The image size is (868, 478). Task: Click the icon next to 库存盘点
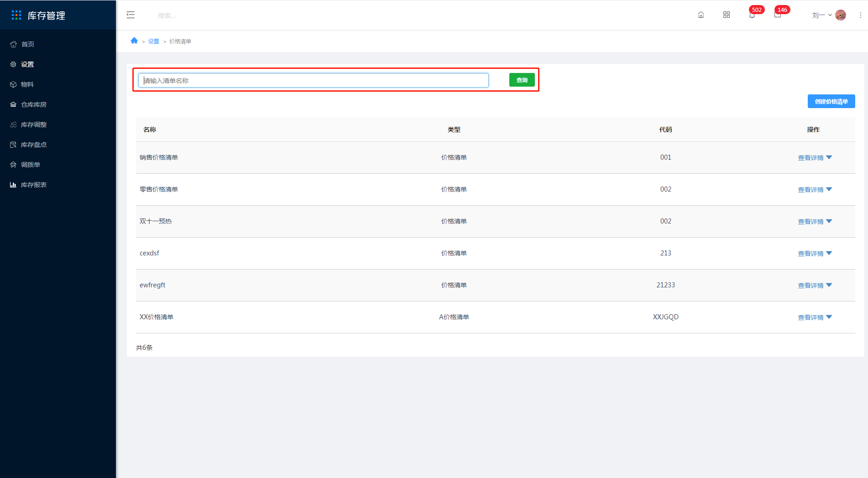(x=13, y=145)
